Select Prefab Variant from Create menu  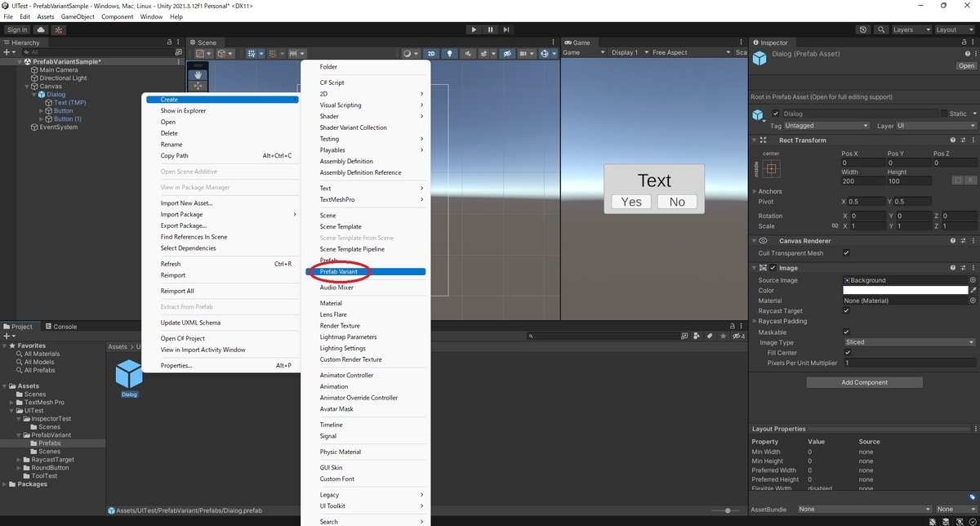coord(365,271)
